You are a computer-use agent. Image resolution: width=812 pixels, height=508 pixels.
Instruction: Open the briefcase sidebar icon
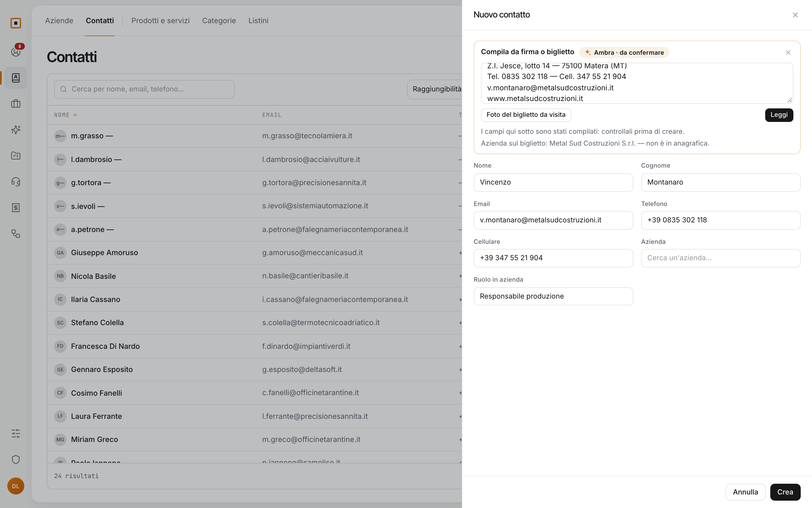(x=16, y=104)
